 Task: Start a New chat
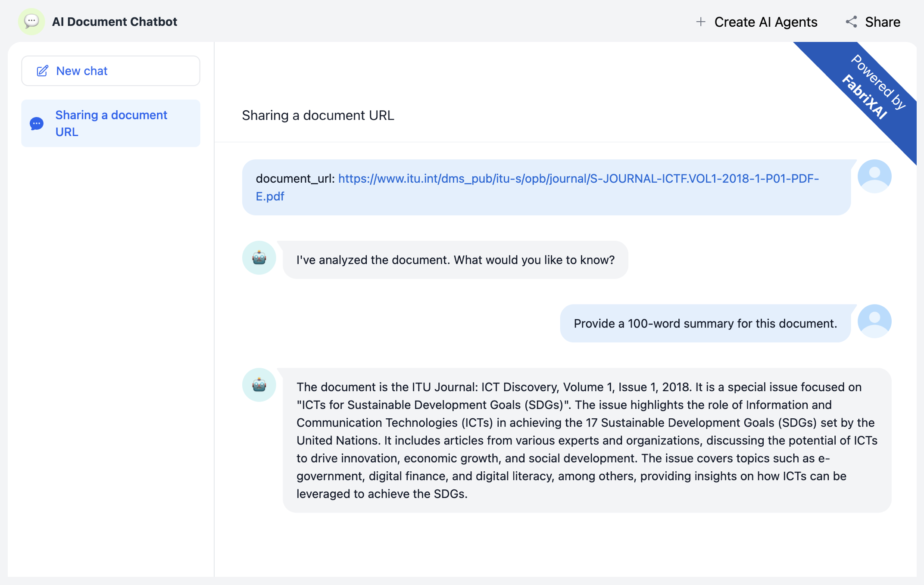click(x=111, y=71)
